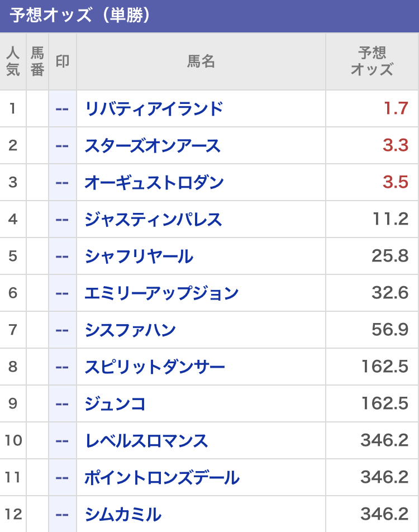Open オーギュストロダン horse details

[x=154, y=183]
